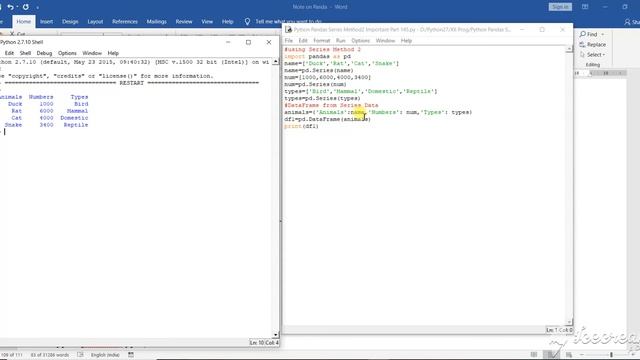Click the 'Domestic' cell in Shell output
This screenshot has height=360, width=640.
click(74, 118)
